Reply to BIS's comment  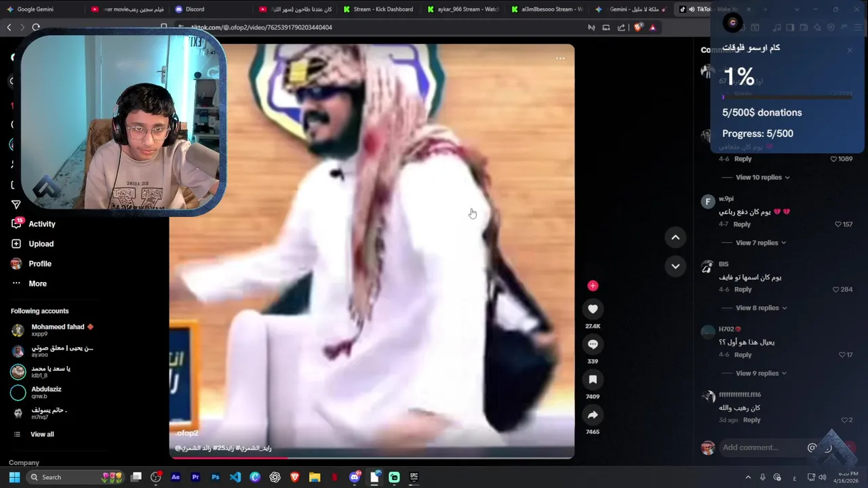coord(743,289)
